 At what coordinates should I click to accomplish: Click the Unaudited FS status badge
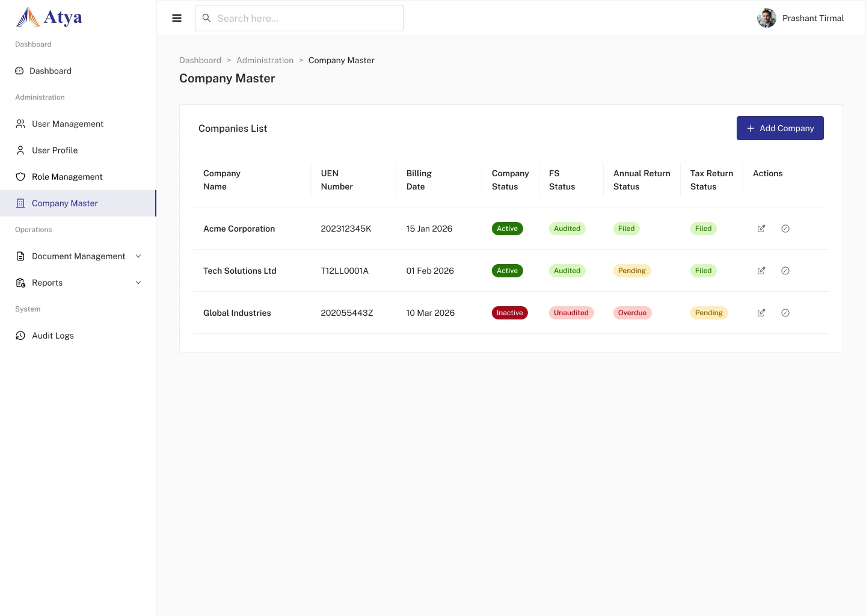(x=571, y=313)
